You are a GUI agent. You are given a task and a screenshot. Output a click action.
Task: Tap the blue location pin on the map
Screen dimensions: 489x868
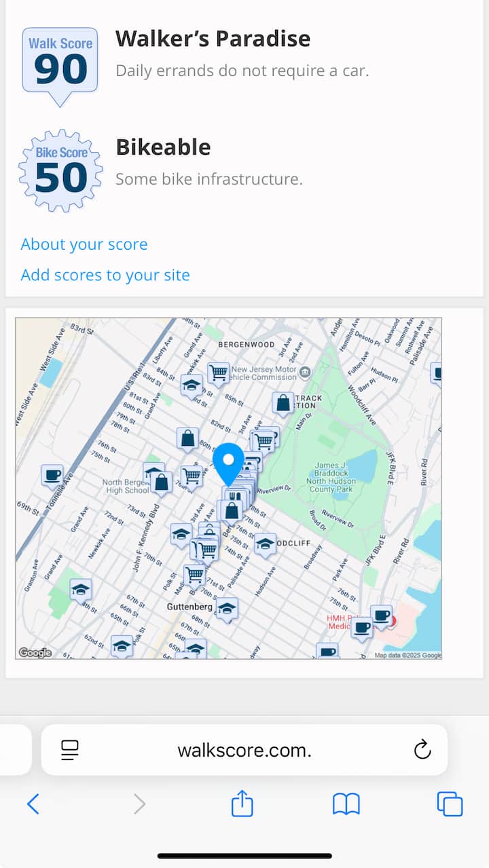tap(228, 461)
